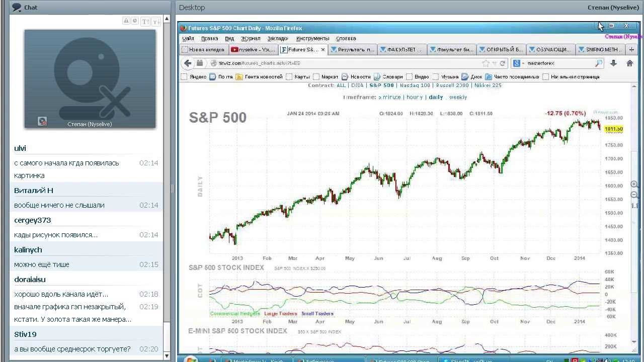
Task: Switch to the nyselive YouTube tab
Action: tap(253, 50)
